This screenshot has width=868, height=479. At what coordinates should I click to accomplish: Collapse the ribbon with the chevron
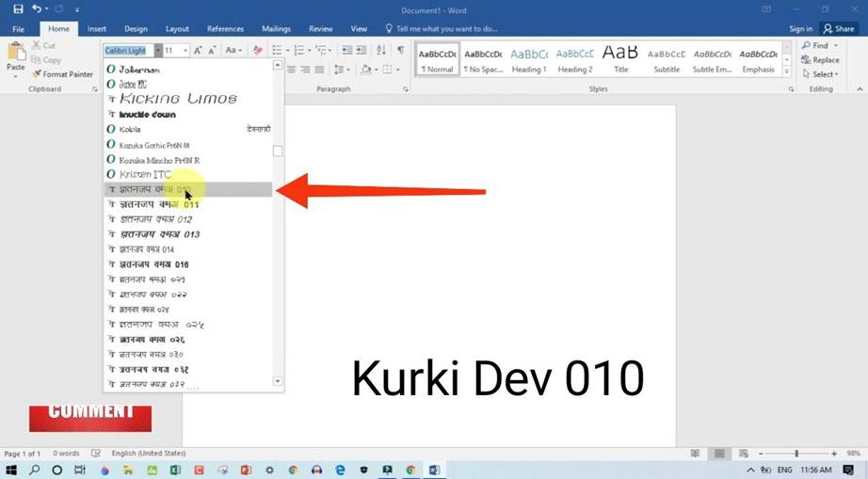click(x=860, y=89)
